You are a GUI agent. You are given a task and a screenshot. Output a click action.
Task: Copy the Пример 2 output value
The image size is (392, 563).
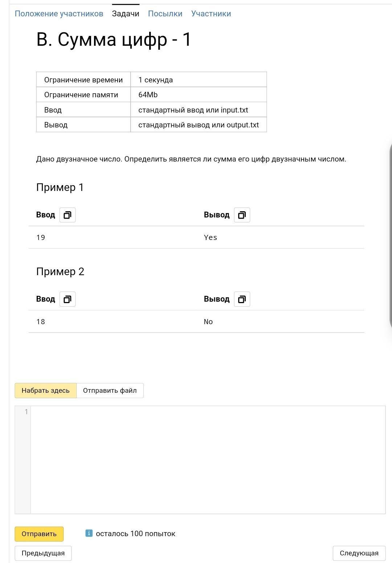[x=242, y=299]
